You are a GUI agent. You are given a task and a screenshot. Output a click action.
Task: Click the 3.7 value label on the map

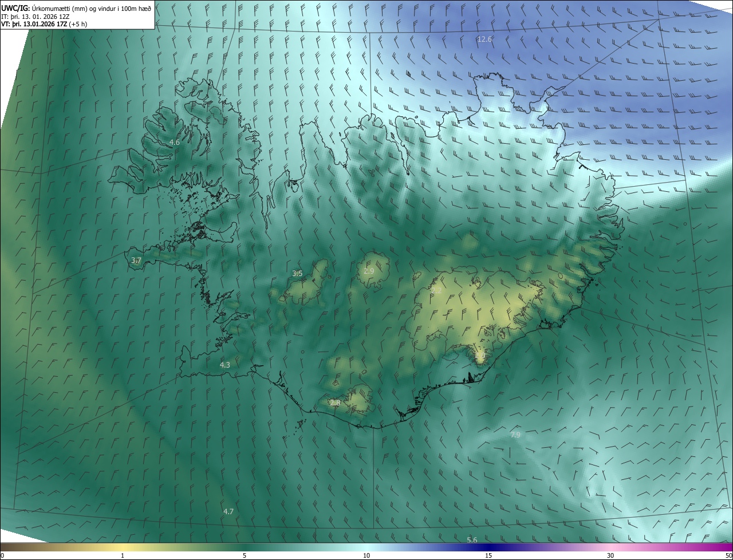point(136,260)
